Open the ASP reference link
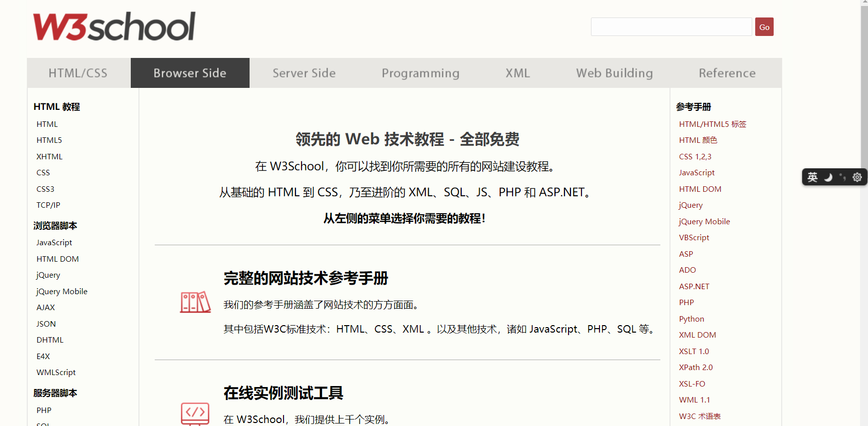868x426 pixels. (686, 254)
